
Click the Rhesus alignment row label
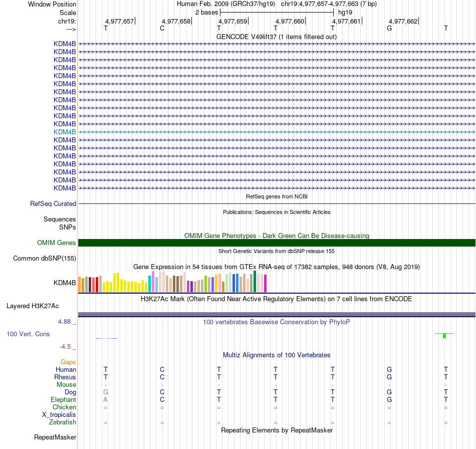(65, 377)
